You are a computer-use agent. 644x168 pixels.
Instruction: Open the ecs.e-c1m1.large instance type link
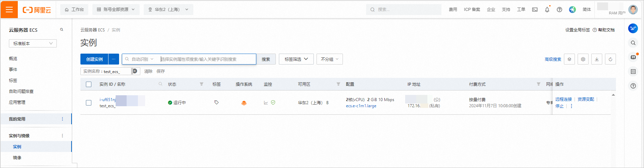point(361,106)
